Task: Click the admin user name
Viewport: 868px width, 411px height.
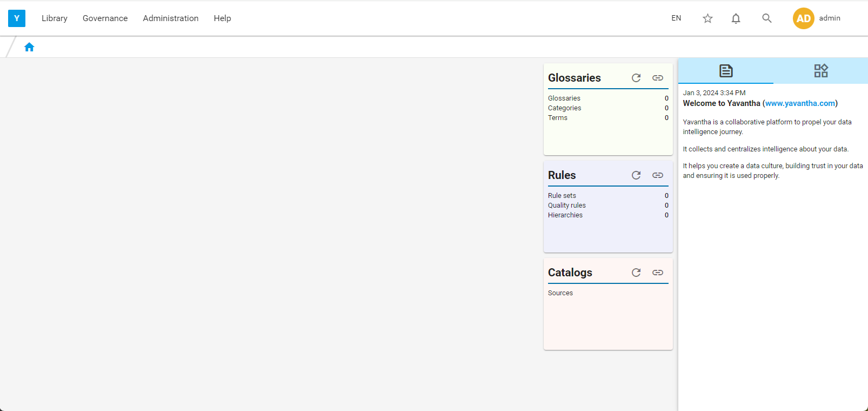Action: (x=830, y=18)
